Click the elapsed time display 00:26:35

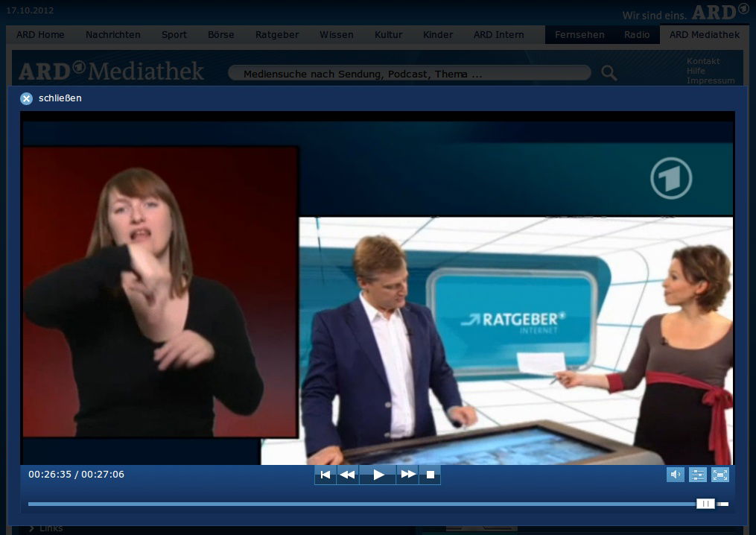[50, 474]
